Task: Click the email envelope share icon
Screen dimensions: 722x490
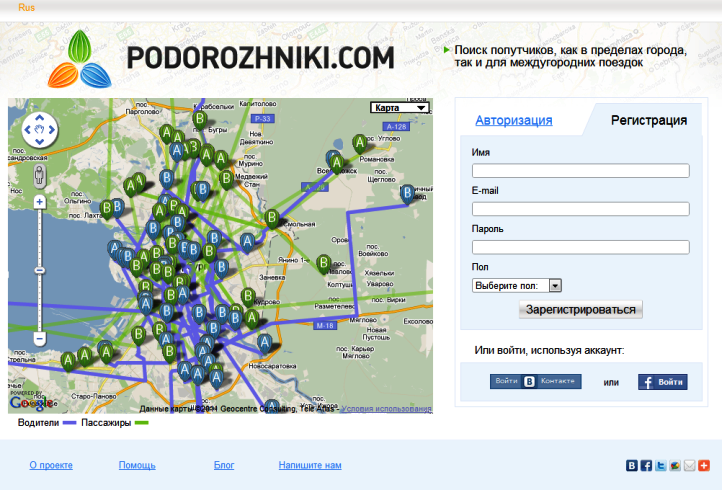Action: [690, 466]
